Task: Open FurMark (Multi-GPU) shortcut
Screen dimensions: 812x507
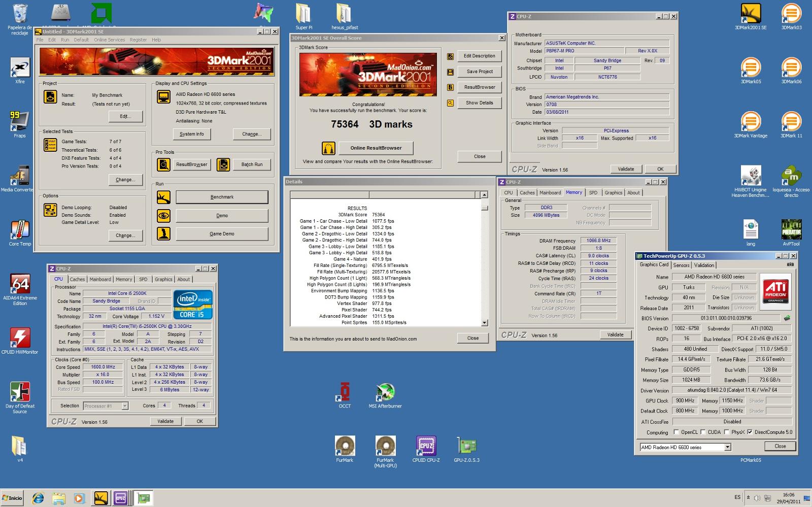Action: pos(385,451)
